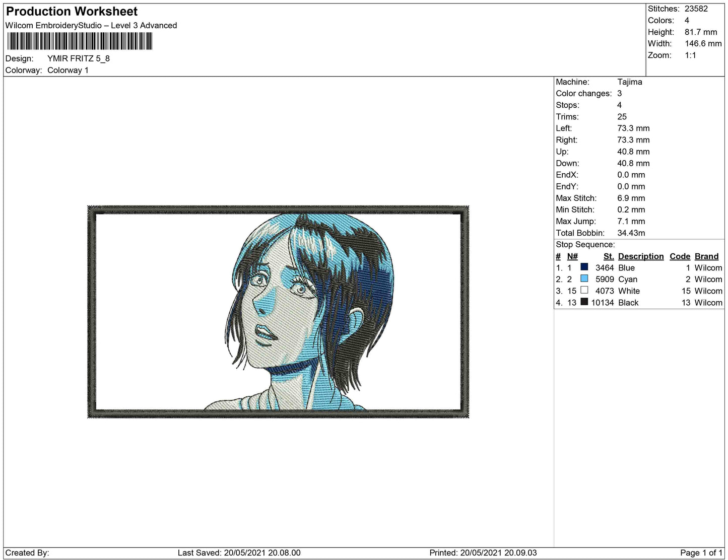Click the Wilcom brand in the Black row

(708, 302)
